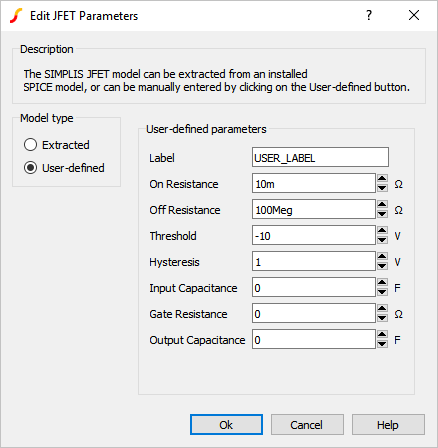Decrease Input Capacitance with down arrow
Image resolution: width=438 pixels, height=448 pixels.
[x=382, y=292]
